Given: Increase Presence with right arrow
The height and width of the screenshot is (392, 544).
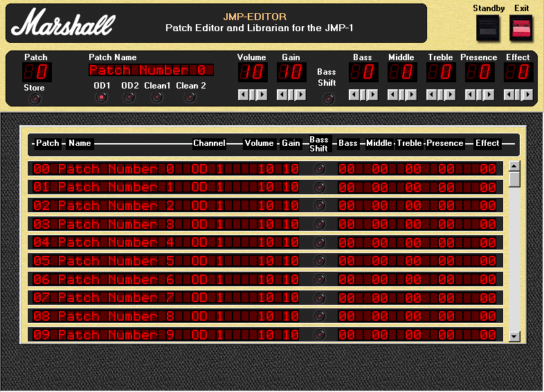Looking at the screenshot, I should (490, 95).
